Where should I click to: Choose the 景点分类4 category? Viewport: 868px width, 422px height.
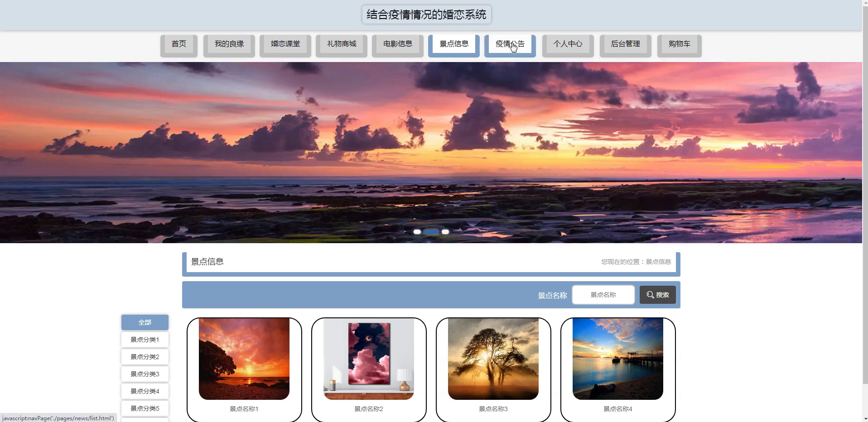[145, 391]
